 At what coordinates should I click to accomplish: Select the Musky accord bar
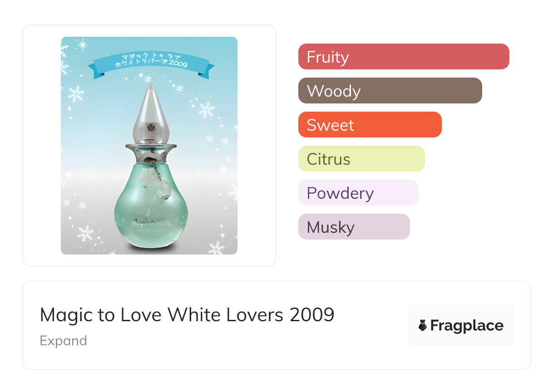coord(354,227)
